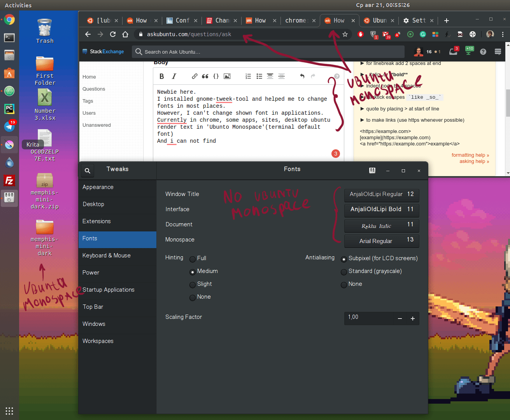Viewport: 510px width, 420px height.
Task: Format selection as blockquote
Action: tap(205, 76)
